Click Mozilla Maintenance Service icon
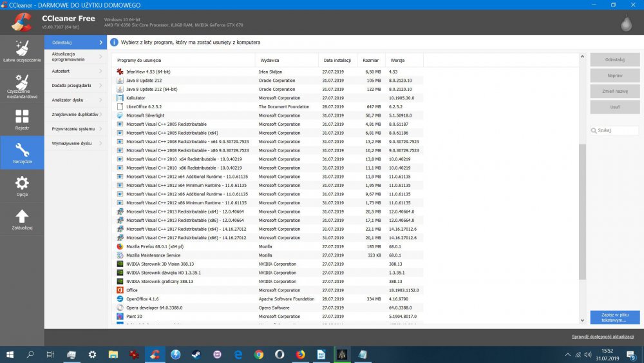This screenshot has width=644, height=363. point(120,255)
